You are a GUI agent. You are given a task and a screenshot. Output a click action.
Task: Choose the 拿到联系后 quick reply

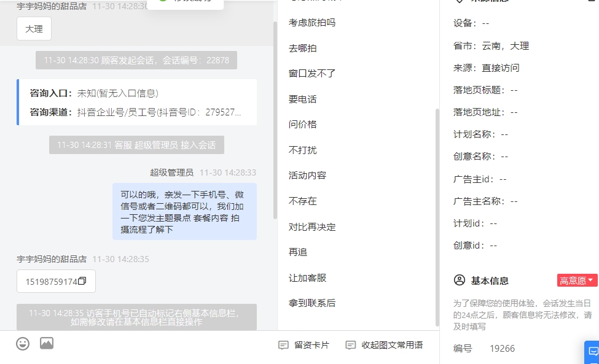(x=312, y=303)
